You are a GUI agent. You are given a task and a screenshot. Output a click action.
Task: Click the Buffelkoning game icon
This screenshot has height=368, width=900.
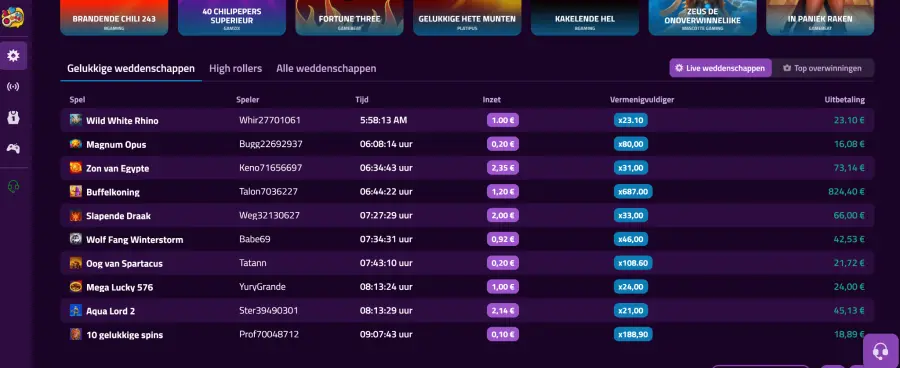(76, 192)
